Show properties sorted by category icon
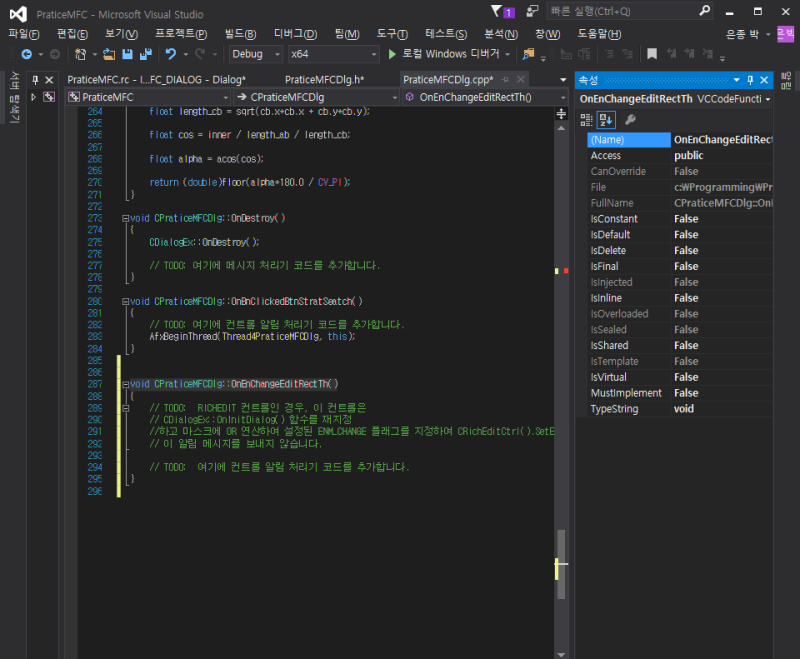This screenshot has height=659, width=800. click(x=586, y=120)
